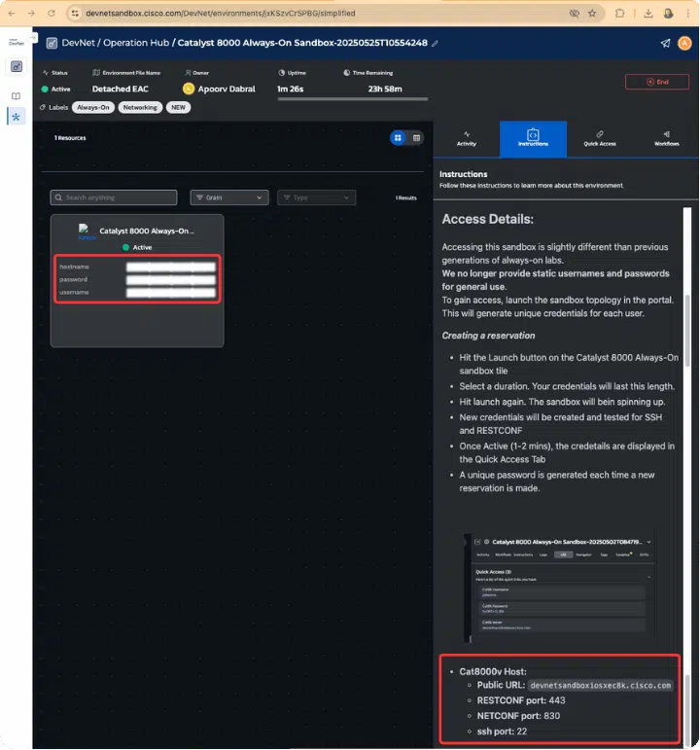Bookmark the page with the star icon
Screen dimensions: 700x750
pyautogui.click(x=595, y=13)
